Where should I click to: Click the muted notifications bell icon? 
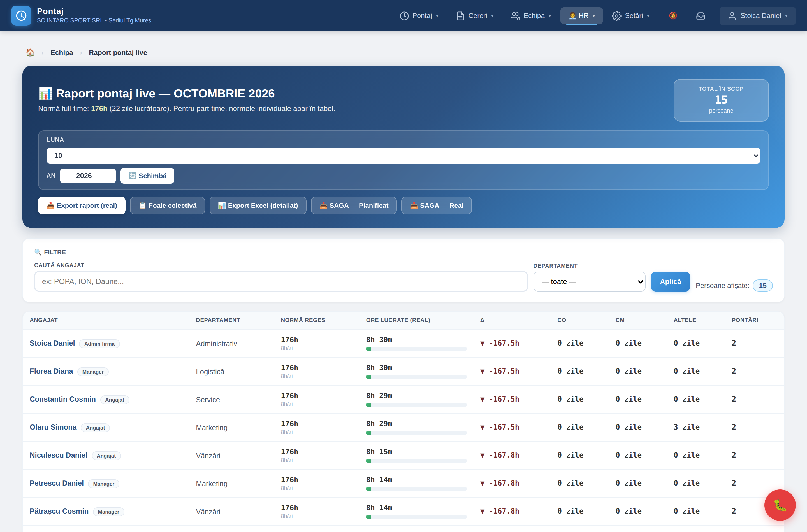pyautogui.click(x=673, y=16)
